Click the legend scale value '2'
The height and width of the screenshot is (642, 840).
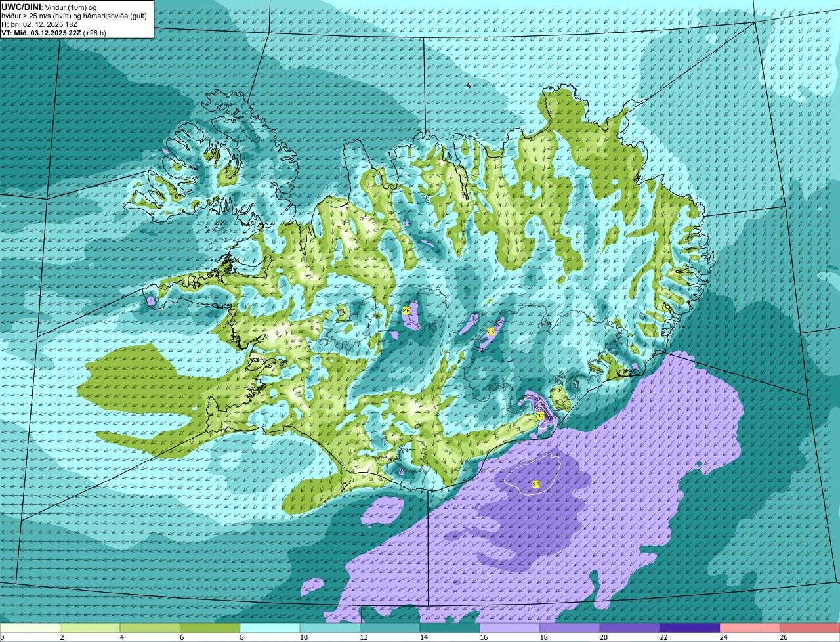(60, 637)
